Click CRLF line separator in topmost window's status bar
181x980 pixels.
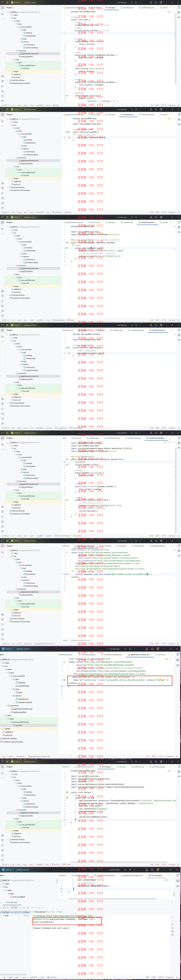point(157,105)
